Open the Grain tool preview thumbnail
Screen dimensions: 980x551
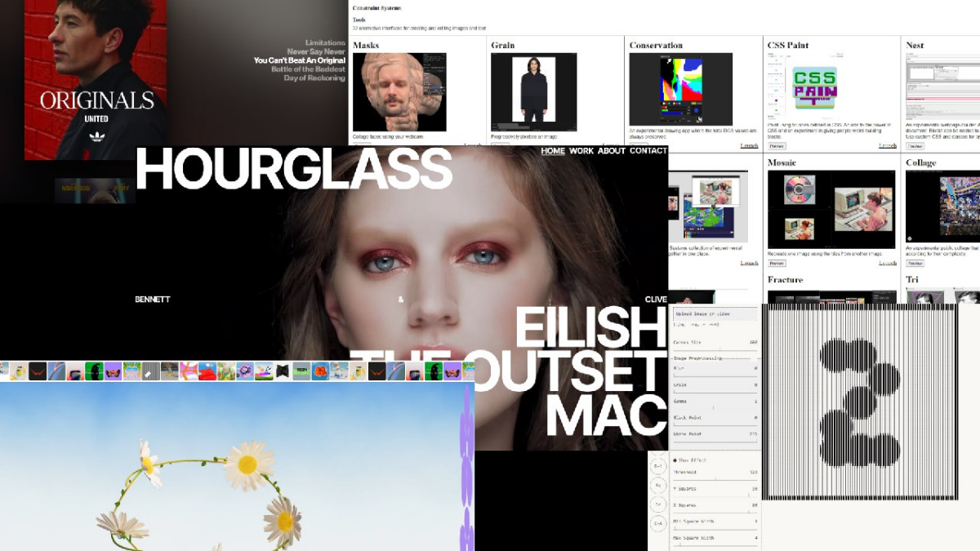tap(533, 91)
